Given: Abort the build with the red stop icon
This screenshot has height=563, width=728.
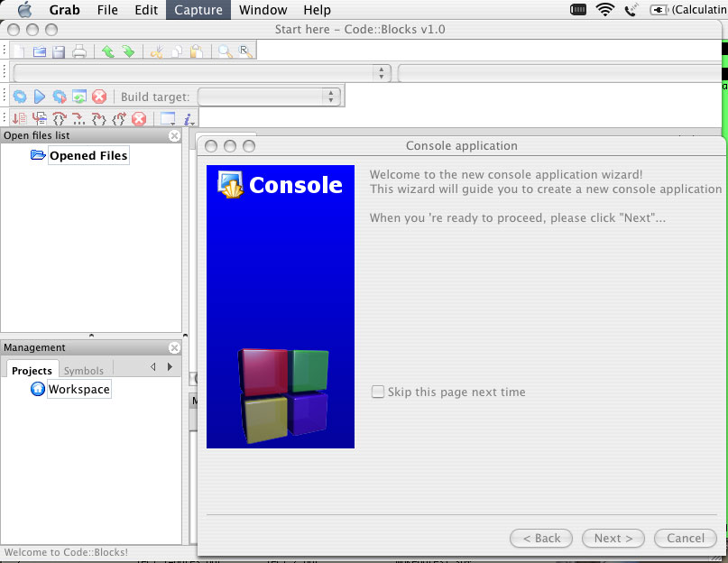Looking at the screenshot, I should pyautogui.click(x=98, y=96).
